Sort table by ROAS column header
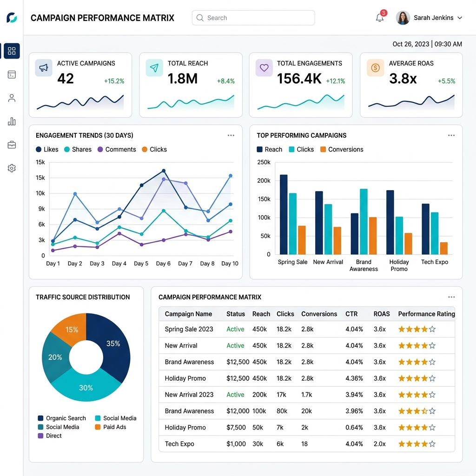476x476 pixels. coord(382,314)
